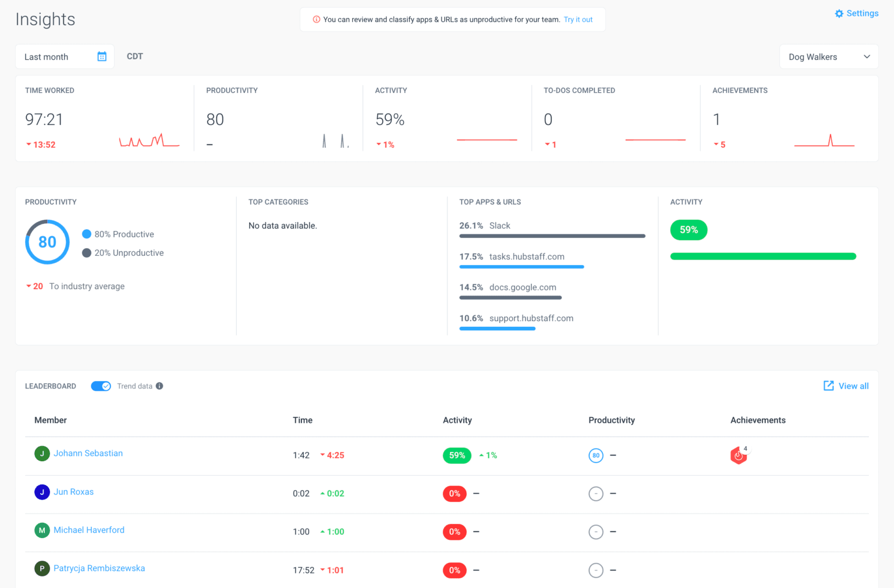The image size is (894, 588).
Task: Click Michael Haverford's empty productivity circle
Action: (595, 532)
